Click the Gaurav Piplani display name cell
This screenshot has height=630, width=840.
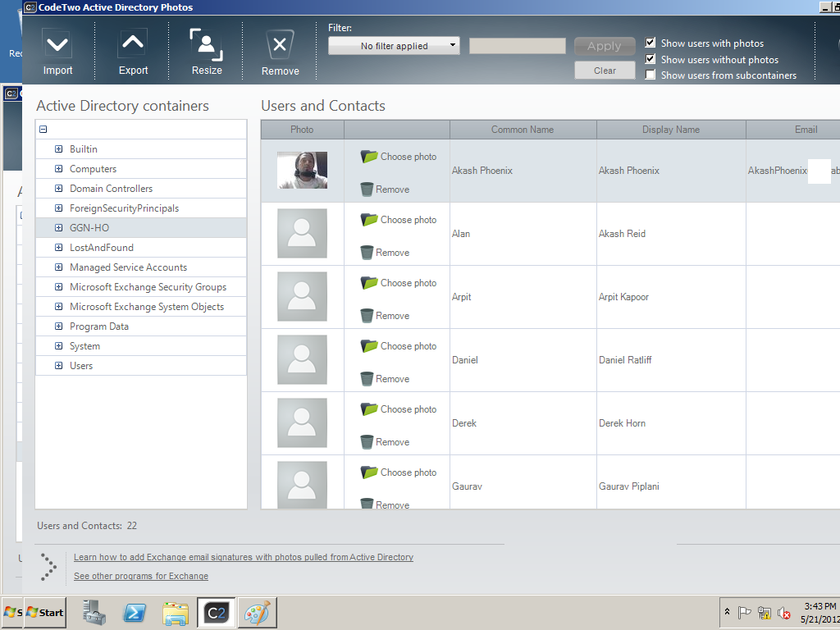click(671, 482)
